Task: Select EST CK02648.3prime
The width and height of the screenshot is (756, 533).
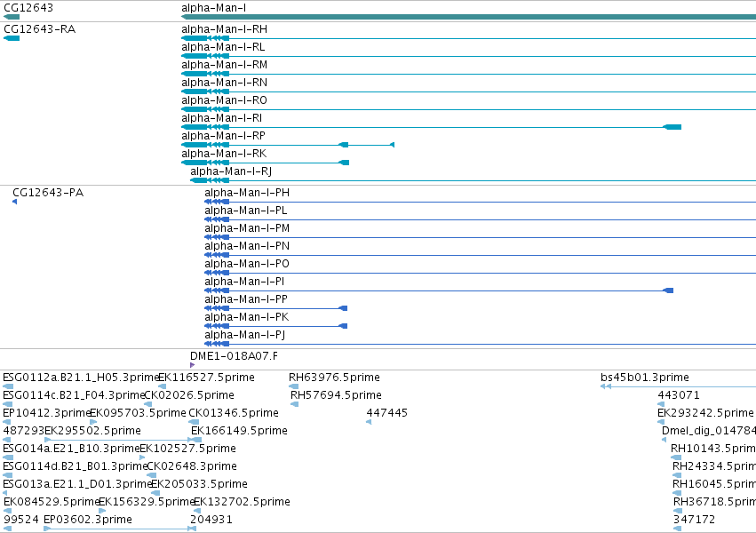Action: (191, 466)
